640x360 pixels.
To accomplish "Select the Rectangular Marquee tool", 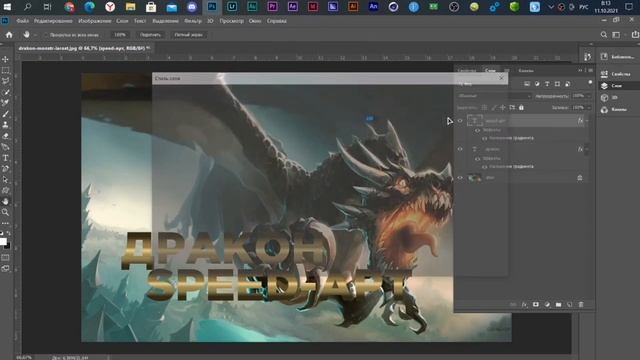I will [x=5, y=70].
